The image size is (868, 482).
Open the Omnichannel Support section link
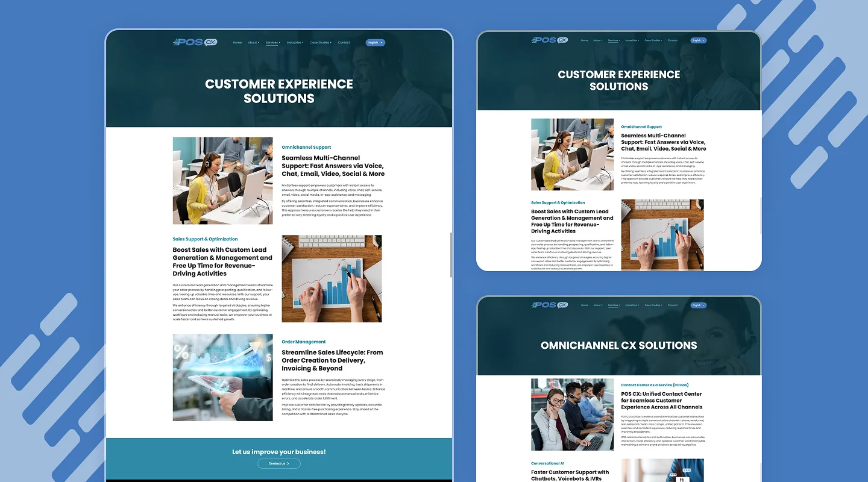point(306,147)
